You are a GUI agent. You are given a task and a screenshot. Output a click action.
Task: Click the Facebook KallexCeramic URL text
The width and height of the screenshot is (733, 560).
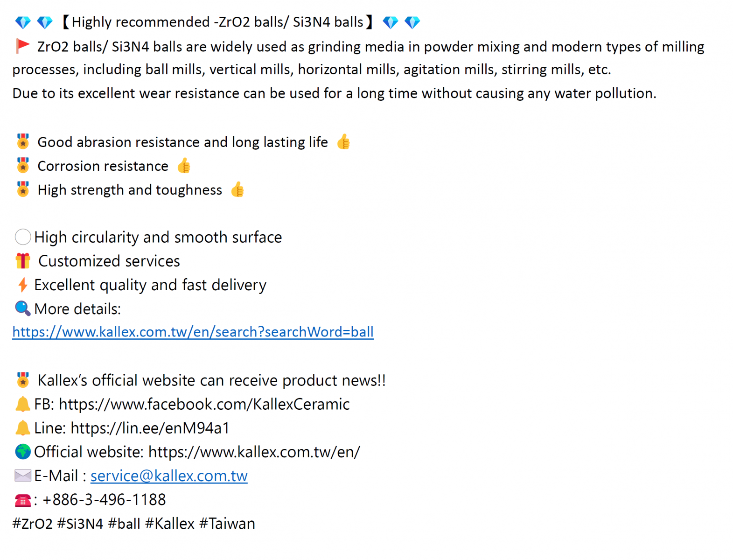(x=204, y=404)
